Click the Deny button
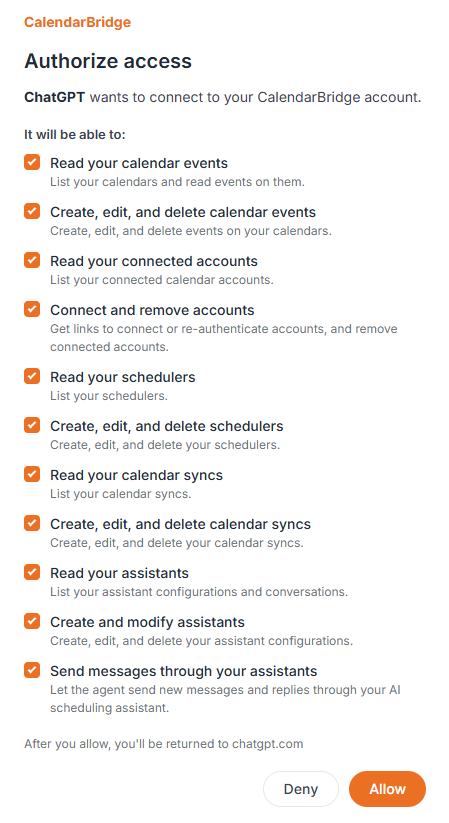Screen dimensions: 449x823 [x=301, y=789]
